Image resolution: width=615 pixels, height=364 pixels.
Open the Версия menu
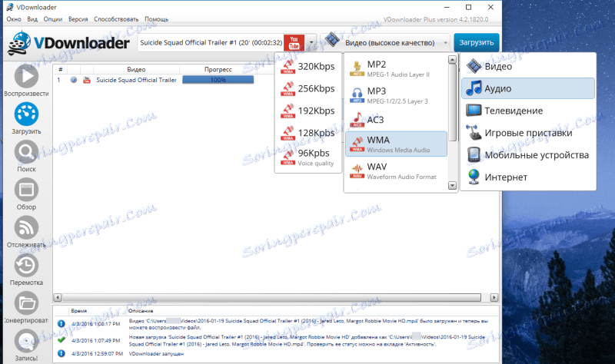tap(78, 18)
